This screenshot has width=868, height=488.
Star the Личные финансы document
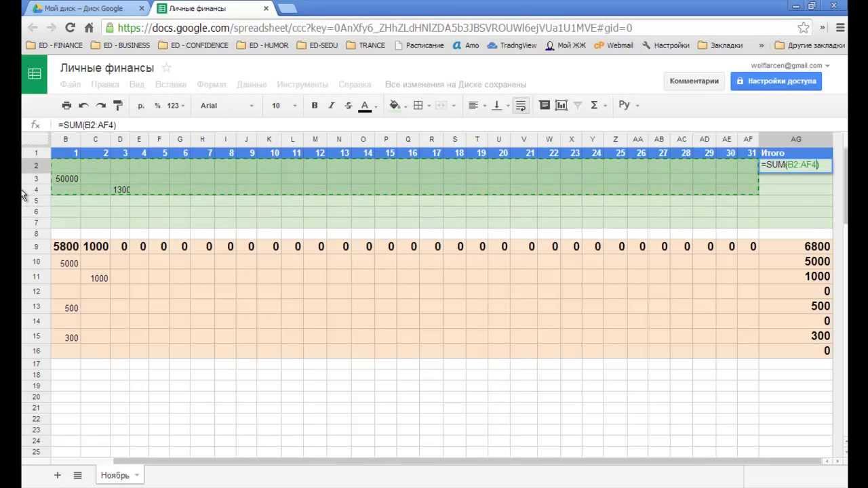(x=166, y=68)
